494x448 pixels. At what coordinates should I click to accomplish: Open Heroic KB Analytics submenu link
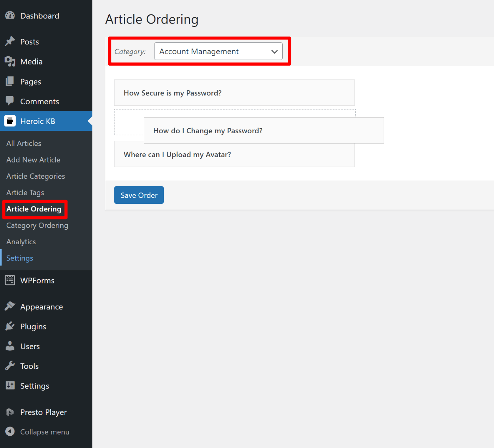21,242
